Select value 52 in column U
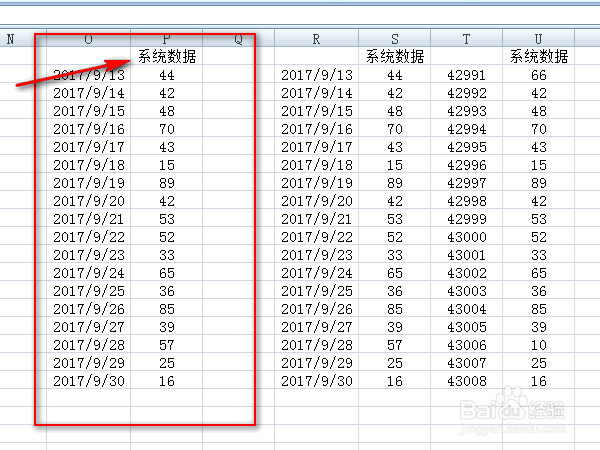Image resolution: width=600 pixels, height=450 pixels. (538, 237)
